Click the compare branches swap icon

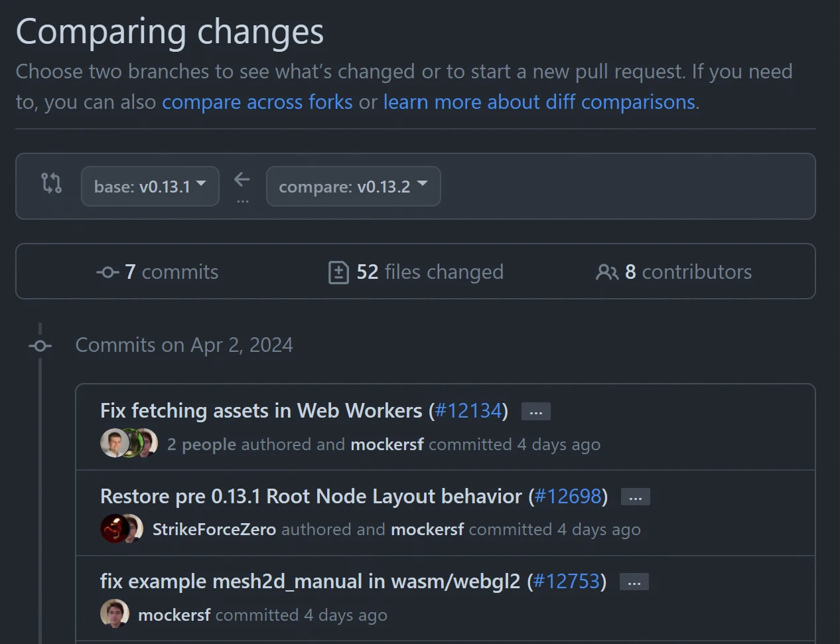click(51, 183)
